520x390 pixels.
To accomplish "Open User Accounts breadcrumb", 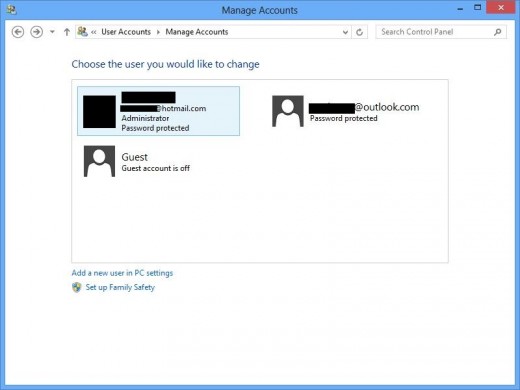I will [x=126, y=32].
